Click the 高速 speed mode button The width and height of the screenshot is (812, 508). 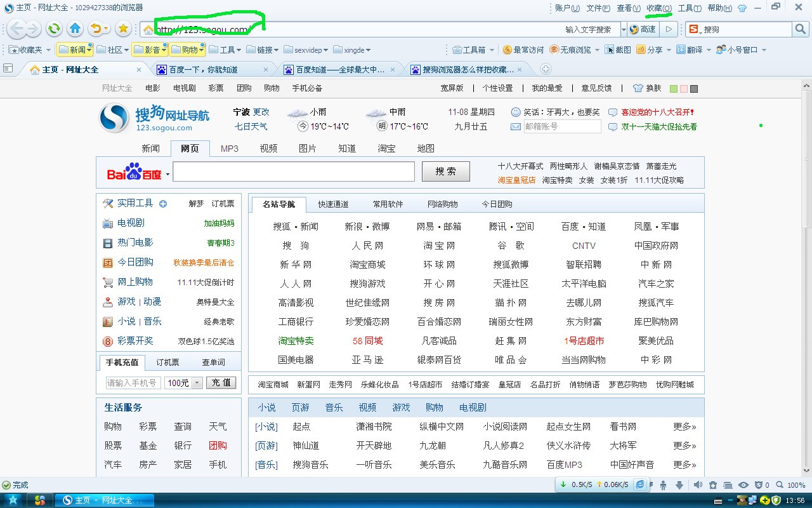(x=643, y=29)
